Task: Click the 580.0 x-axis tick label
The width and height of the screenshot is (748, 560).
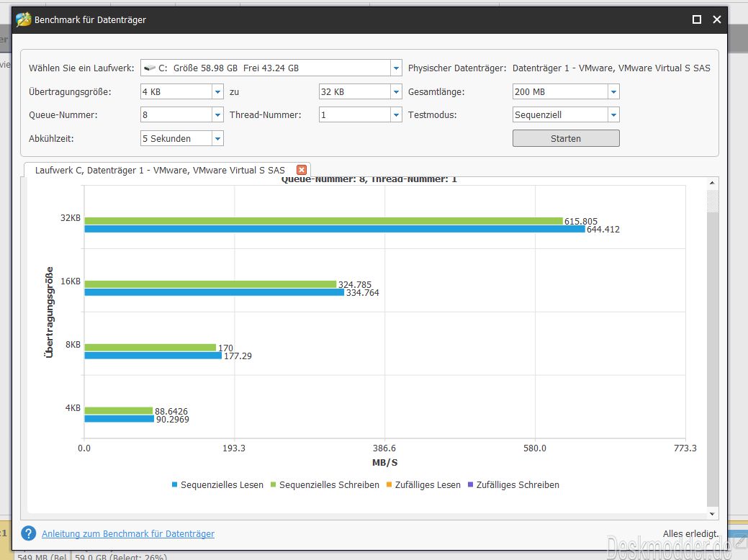Action: [535, 448]
